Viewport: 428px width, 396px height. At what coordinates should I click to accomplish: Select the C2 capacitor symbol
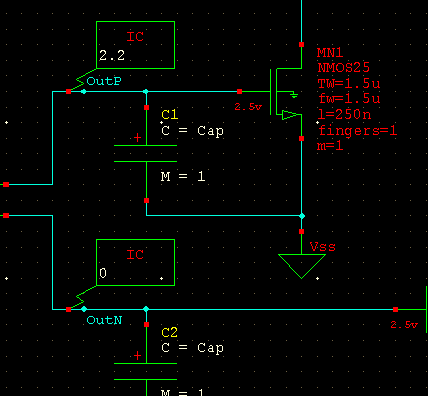click(x=146, y=371)
